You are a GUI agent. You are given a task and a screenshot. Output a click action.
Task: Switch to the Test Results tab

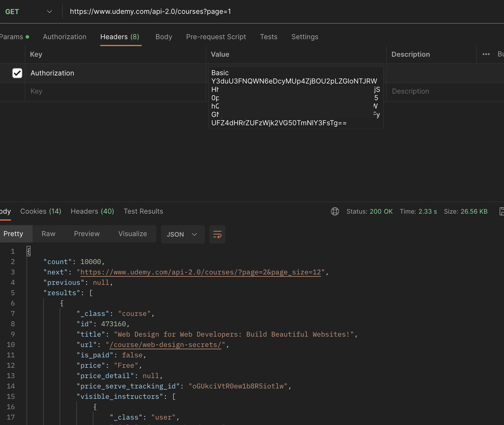[143, 211]
